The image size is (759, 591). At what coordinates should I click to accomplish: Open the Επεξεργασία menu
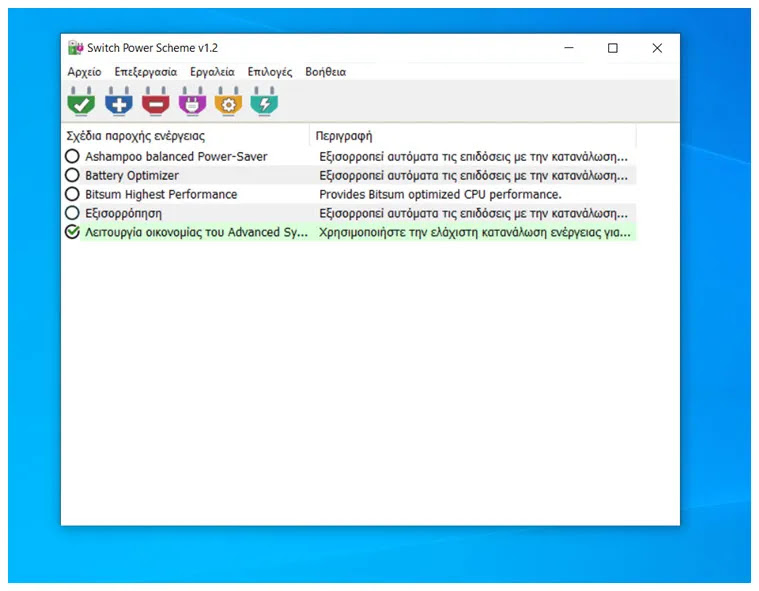click(x=146, y=72)
